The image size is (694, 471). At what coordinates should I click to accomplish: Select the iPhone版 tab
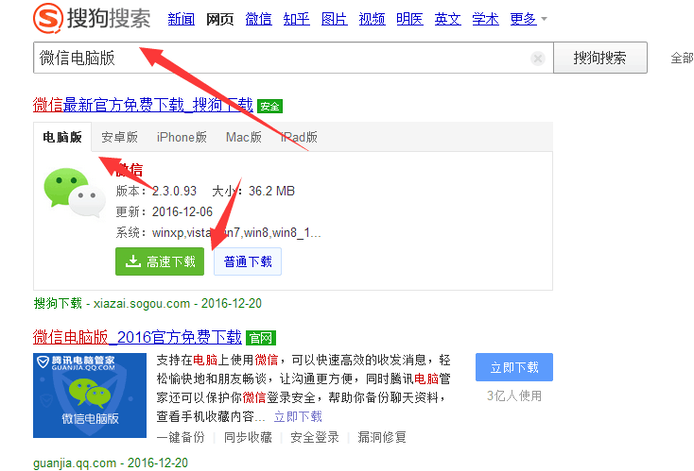click(x=181, y=138)
